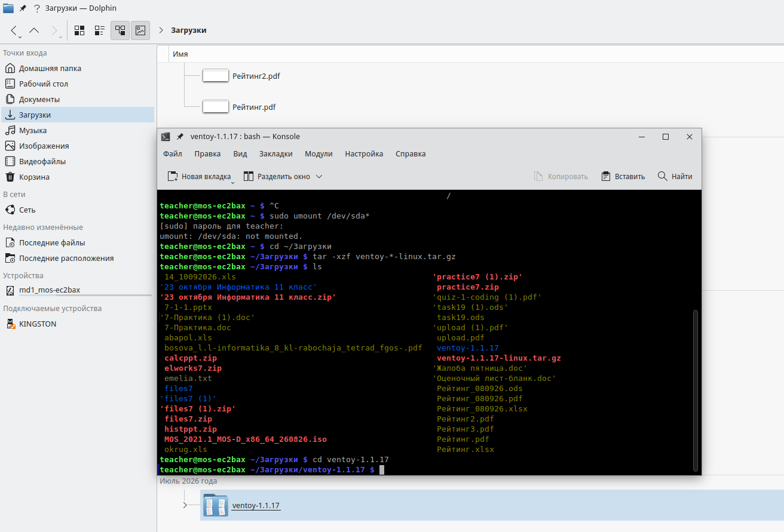
Task: Click Рейтинг.pdf file thumbnail
Action: 216,107
